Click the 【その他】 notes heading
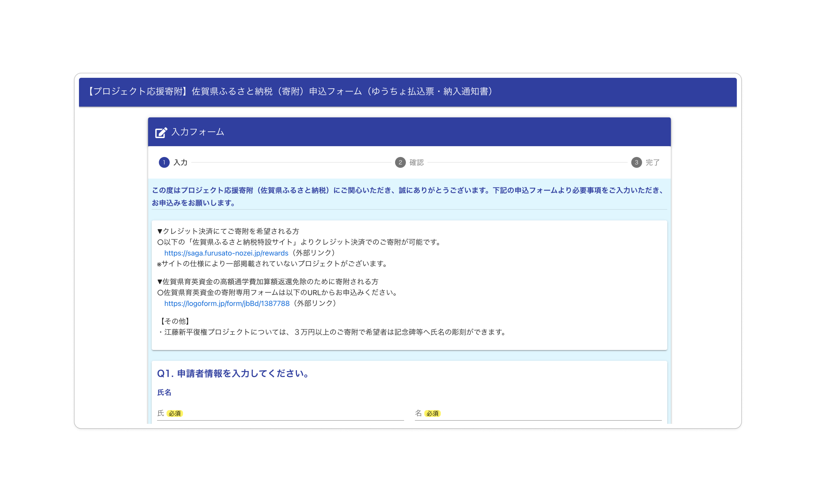This screenshot has height=504, width=816. pyautogui.click(x=175, y=321)
